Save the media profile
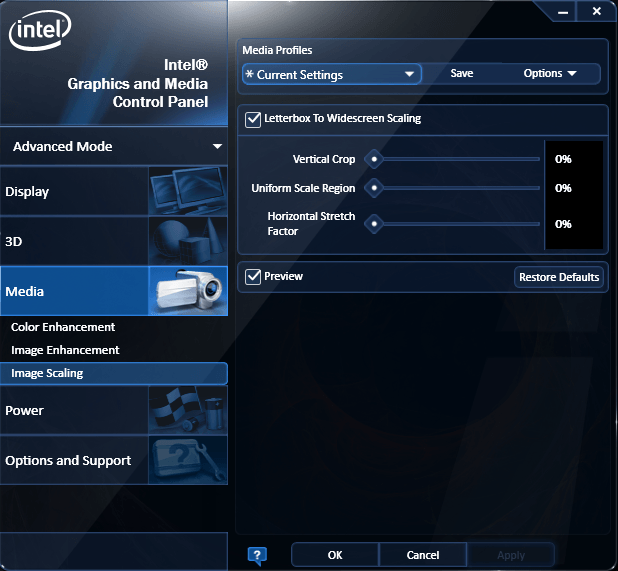618x571 pixels. click(x=462, y=73)
